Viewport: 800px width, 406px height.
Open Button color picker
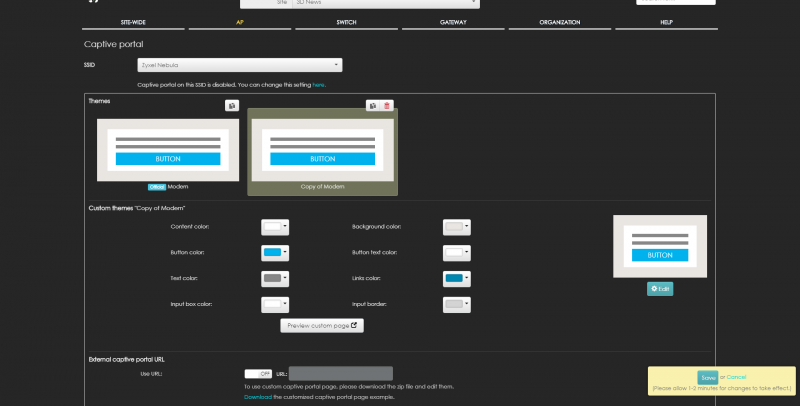pos(275,252)
